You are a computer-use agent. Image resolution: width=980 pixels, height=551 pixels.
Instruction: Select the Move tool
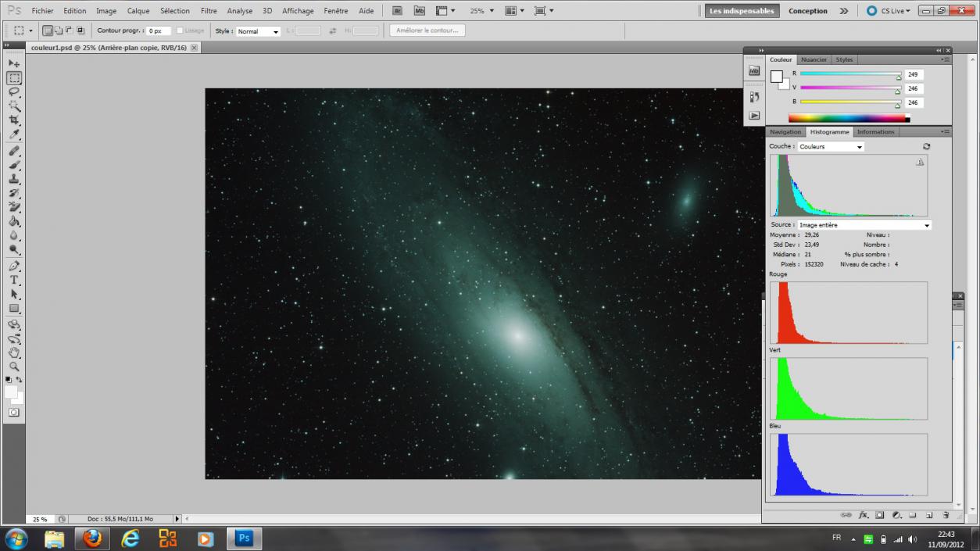[x=14, y=63]
